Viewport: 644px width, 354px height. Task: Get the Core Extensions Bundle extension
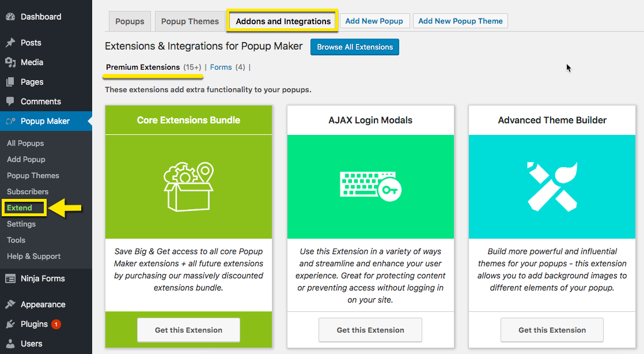click(188, 329)
